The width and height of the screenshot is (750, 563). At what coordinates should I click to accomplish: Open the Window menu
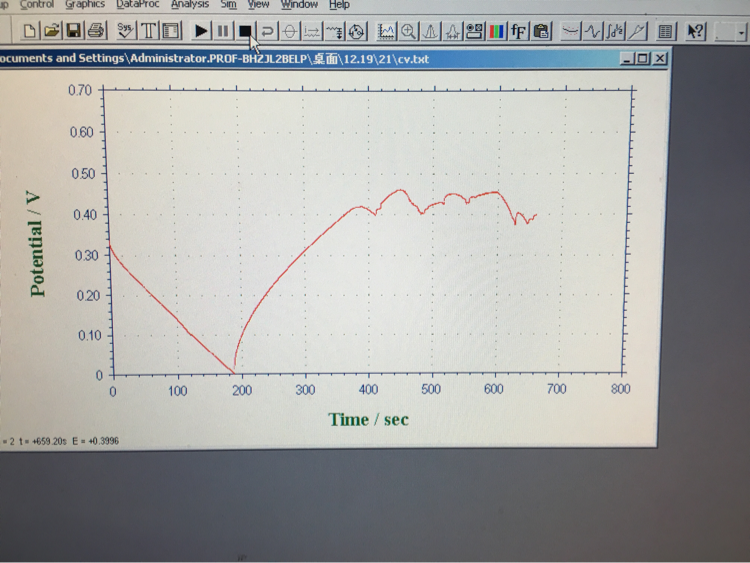[x=299, y=4]
